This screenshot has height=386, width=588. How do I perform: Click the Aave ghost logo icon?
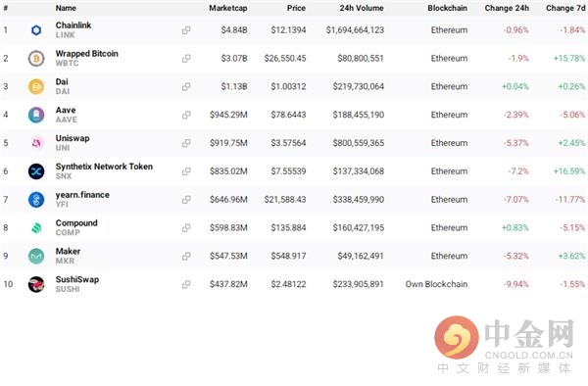36,115
